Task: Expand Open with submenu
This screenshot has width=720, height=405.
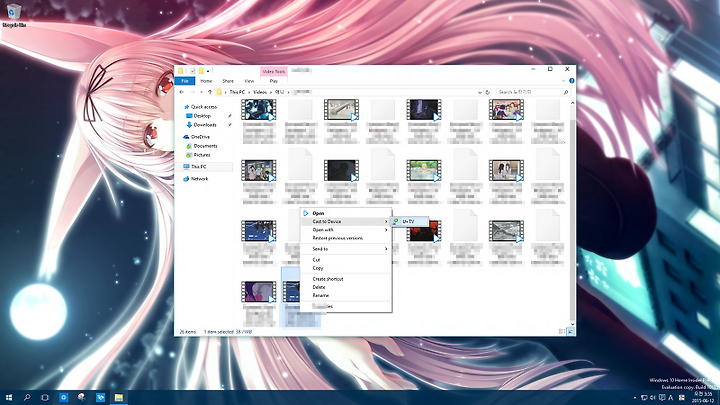Action: [x=345, y=230]
